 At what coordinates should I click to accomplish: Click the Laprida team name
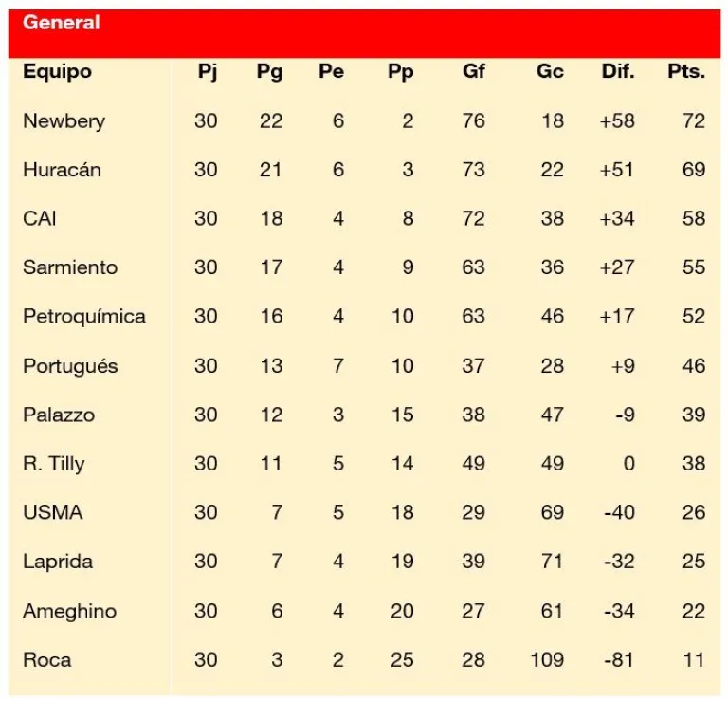click(58, 562)
